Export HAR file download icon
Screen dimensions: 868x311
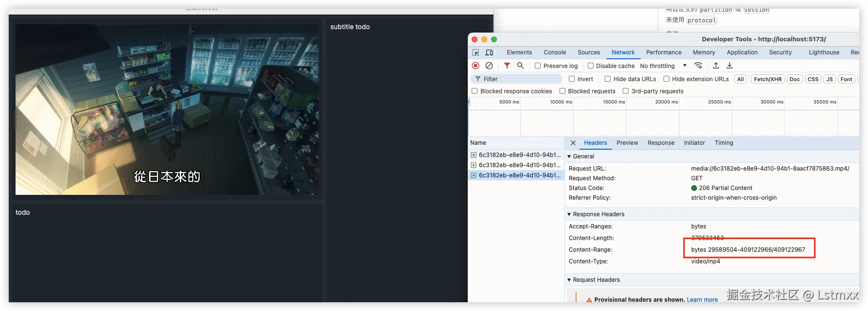point(730,66)
